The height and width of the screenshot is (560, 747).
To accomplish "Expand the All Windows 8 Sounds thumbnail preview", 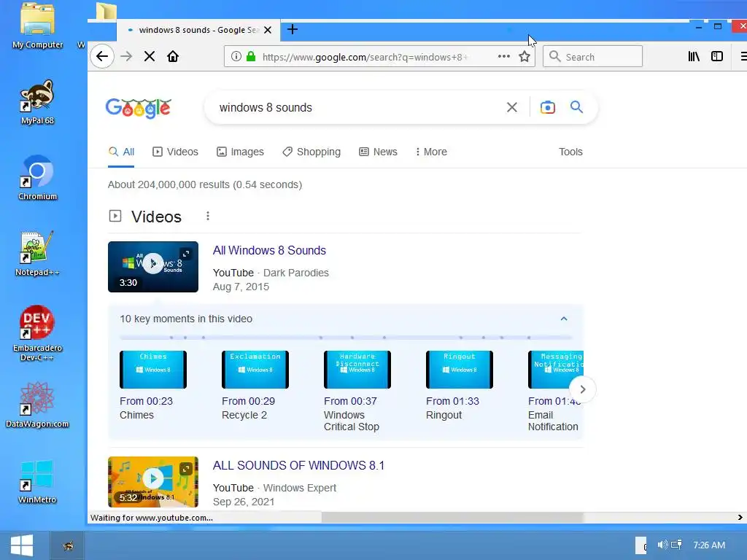I will [x=186, y=254].
